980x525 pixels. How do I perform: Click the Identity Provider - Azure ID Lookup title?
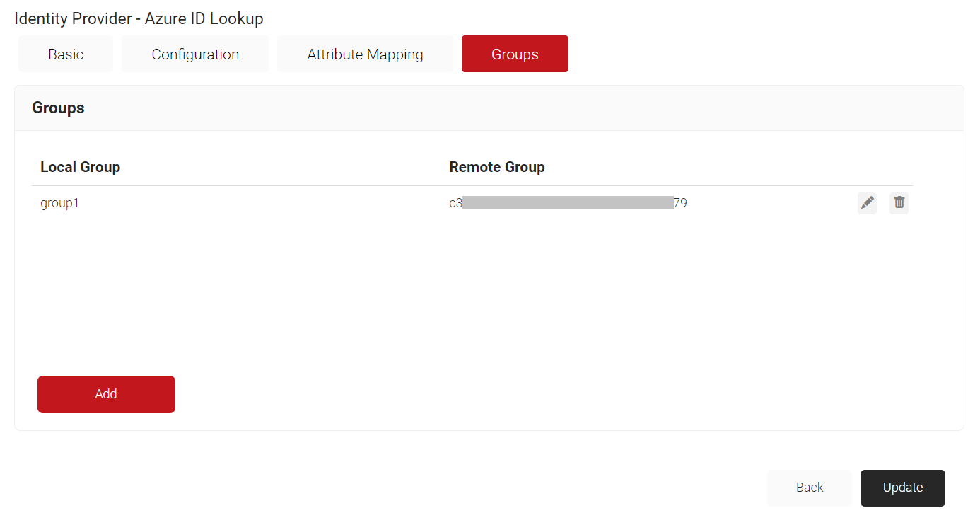coord(139,18)
